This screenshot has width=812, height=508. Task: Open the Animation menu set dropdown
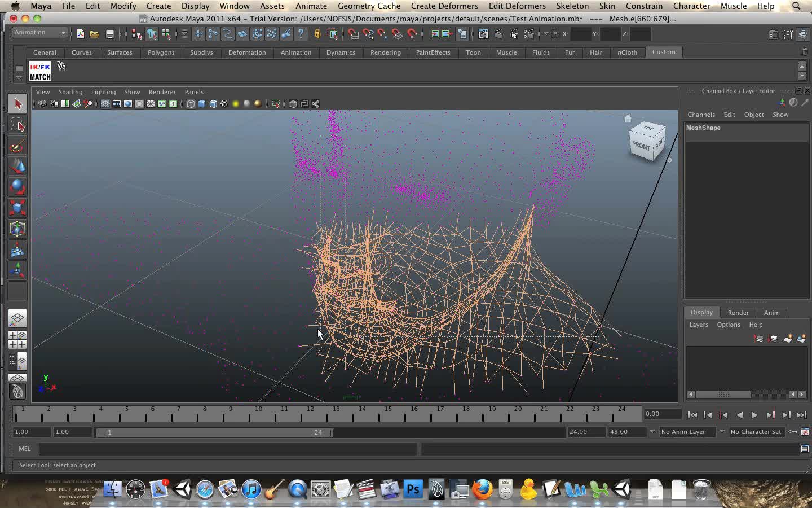(38, 32)
